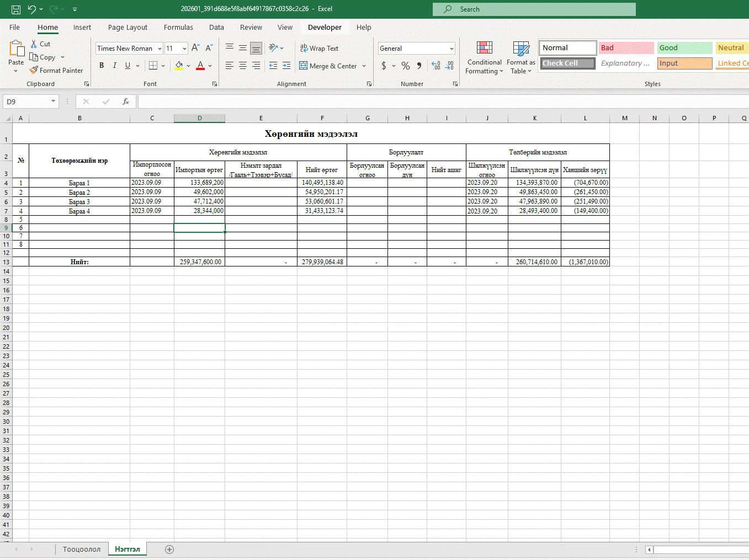
Task: Open Conditional Formatting menu
Action: [x=484, y=57]
